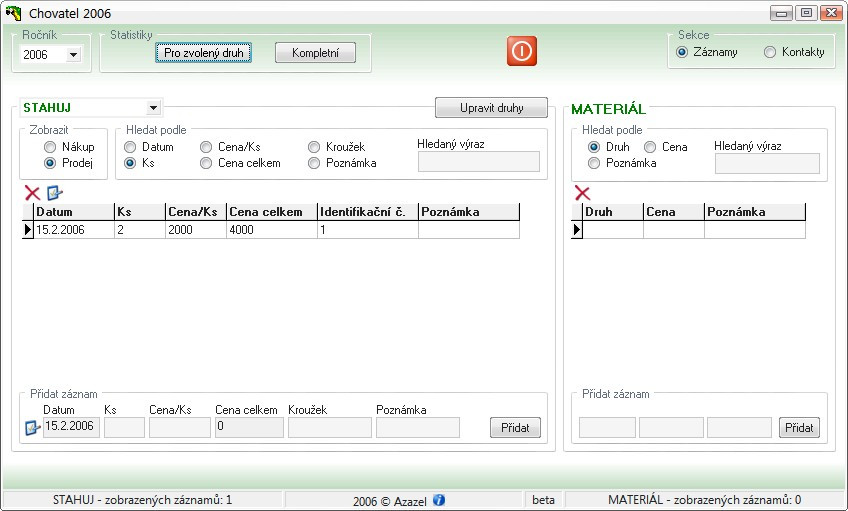This screenshot has height=511, width=848.
Task: Click first MATERIÁL add-record input field
Action: (607, 427)
